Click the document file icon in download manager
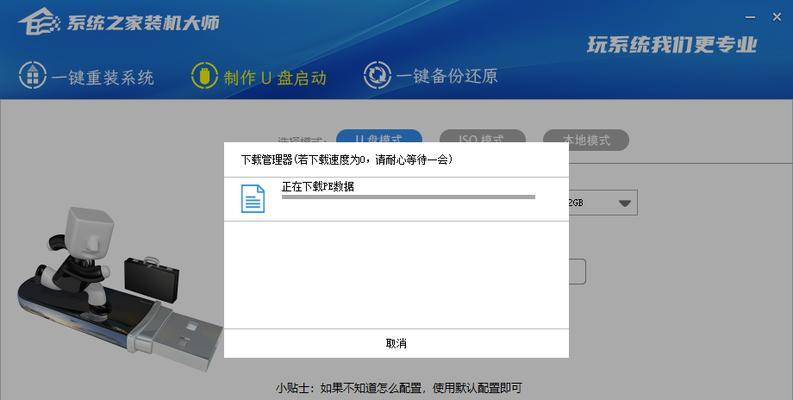The width and height of the screenshot is (793, 400). [252, 199]
